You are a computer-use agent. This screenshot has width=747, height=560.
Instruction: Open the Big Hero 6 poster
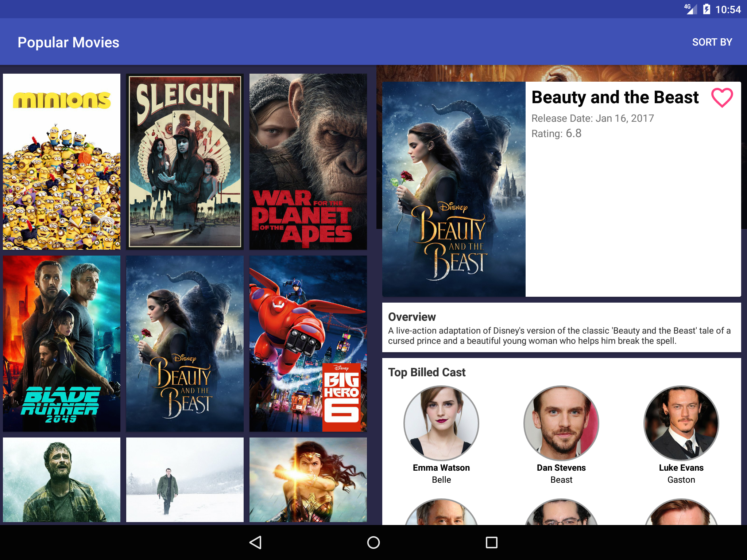(x=308, y=343)
